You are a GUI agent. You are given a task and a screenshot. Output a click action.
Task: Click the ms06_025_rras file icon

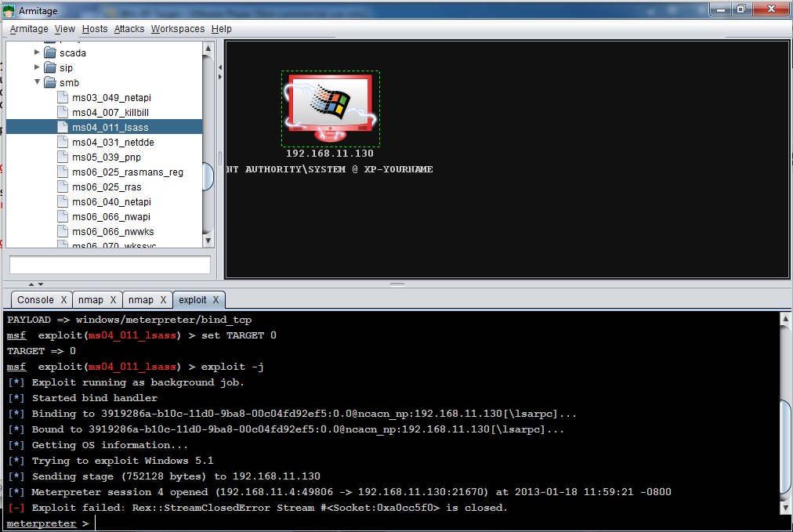pos(63,186)
